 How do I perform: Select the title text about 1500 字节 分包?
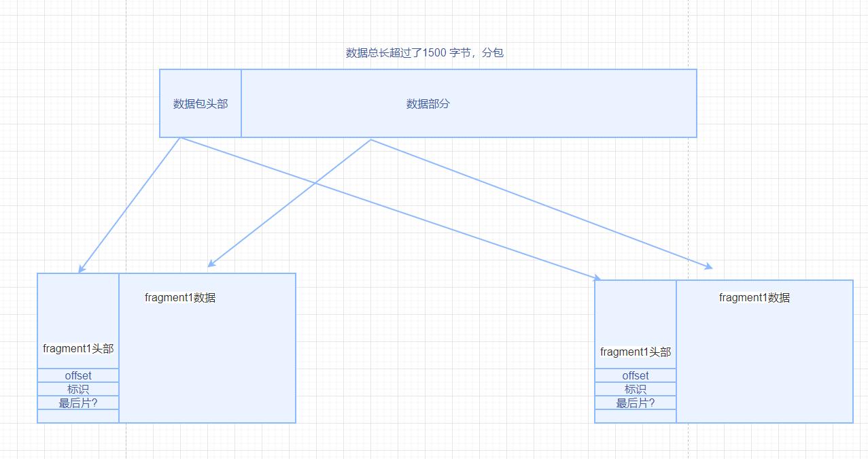(424, 53)
